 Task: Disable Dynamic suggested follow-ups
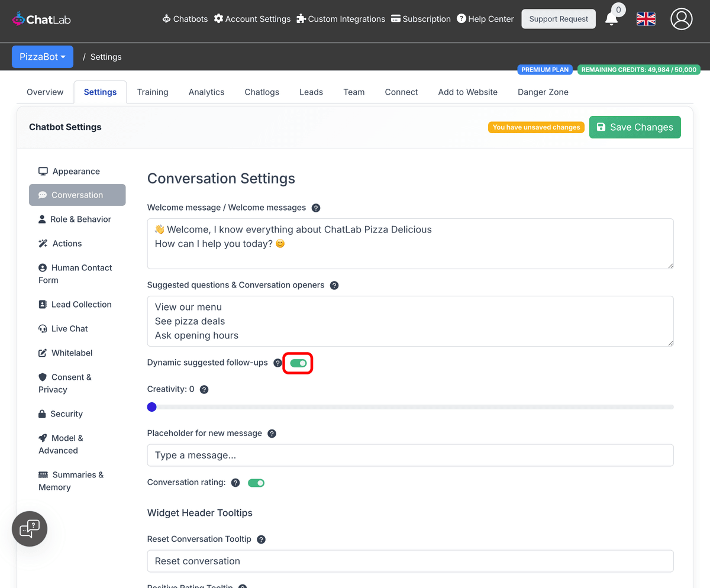tap(298, 363)
